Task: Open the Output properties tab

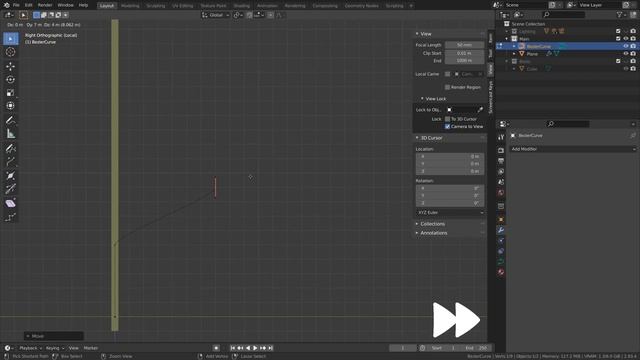Action: pyautogui.click(x=501, y=161)
